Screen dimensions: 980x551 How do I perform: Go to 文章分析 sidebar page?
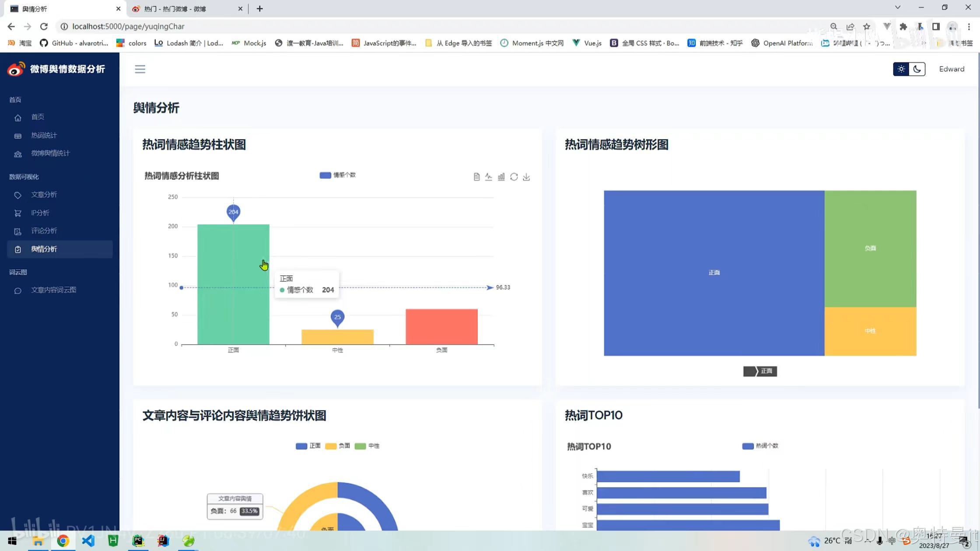pyautogui.click(x=44, y=195)
